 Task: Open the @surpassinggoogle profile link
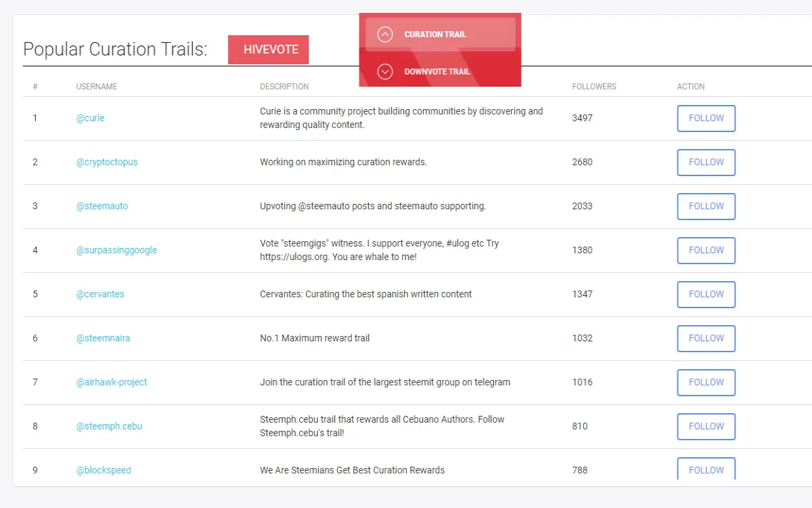coord(116,250)
